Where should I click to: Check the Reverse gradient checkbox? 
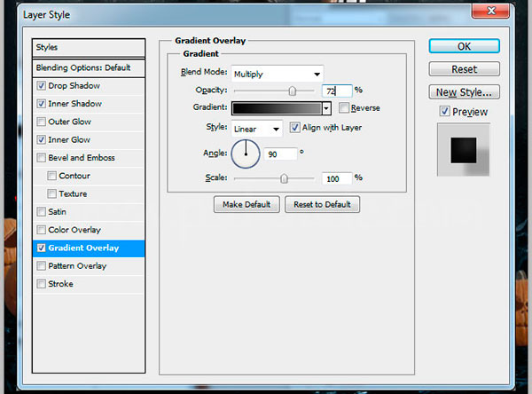point(344,108)
